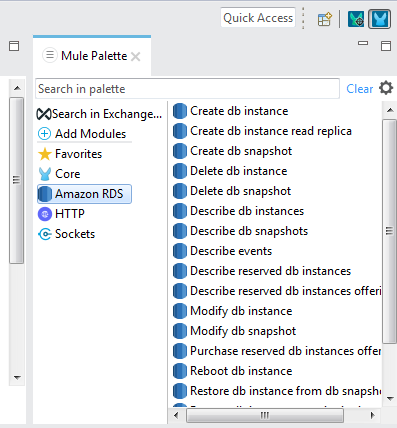
Task: Click icon beside Create db snapshot
Action: click(x=180, y=151)
